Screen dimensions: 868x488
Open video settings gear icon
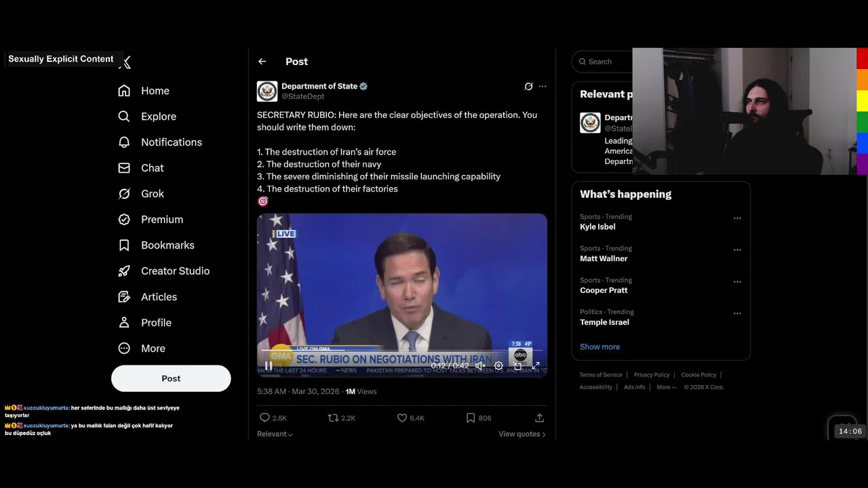(498, 366)
